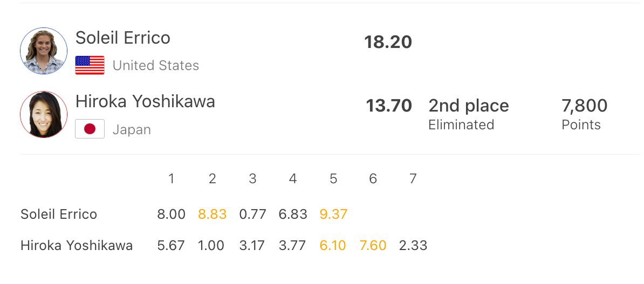
Task: Select wave column header 1
Action: pyautogui.click(x=172, y=179)
